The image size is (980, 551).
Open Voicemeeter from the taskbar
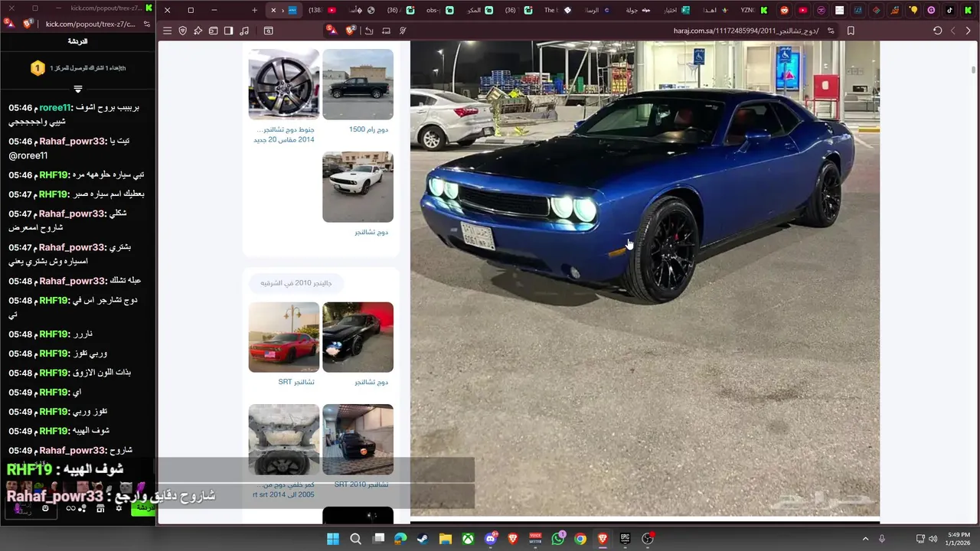(535, 539)
